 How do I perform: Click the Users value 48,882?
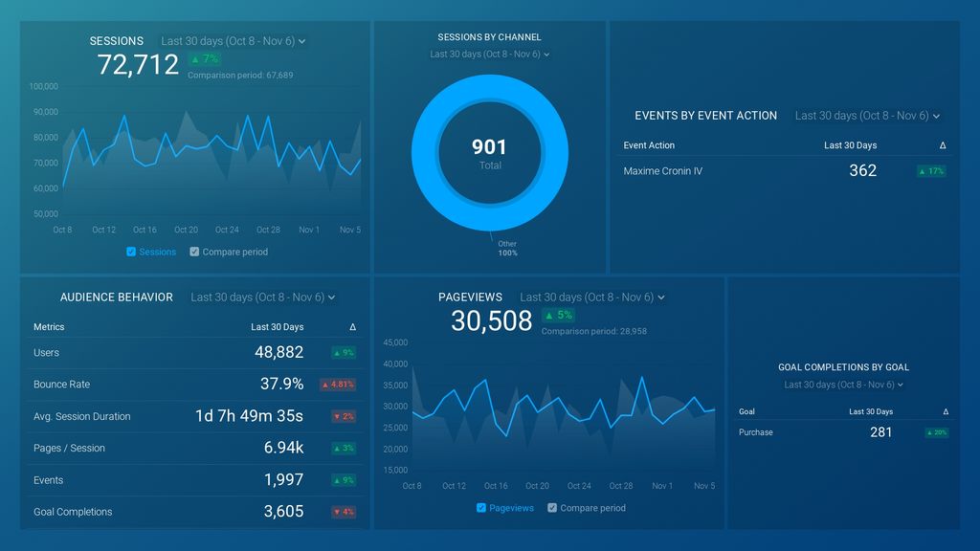click(x=278, y=352)
